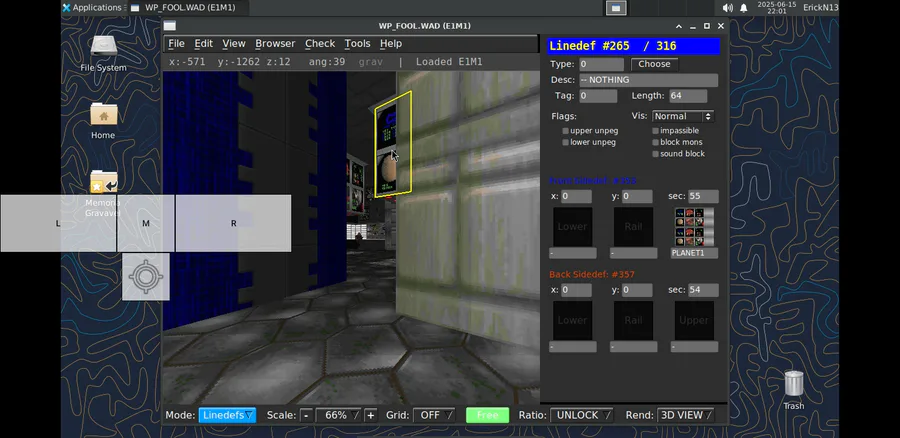Click the PLANET1 texture name field
This screenshot has height=438, width=900.
click(694, 253)
